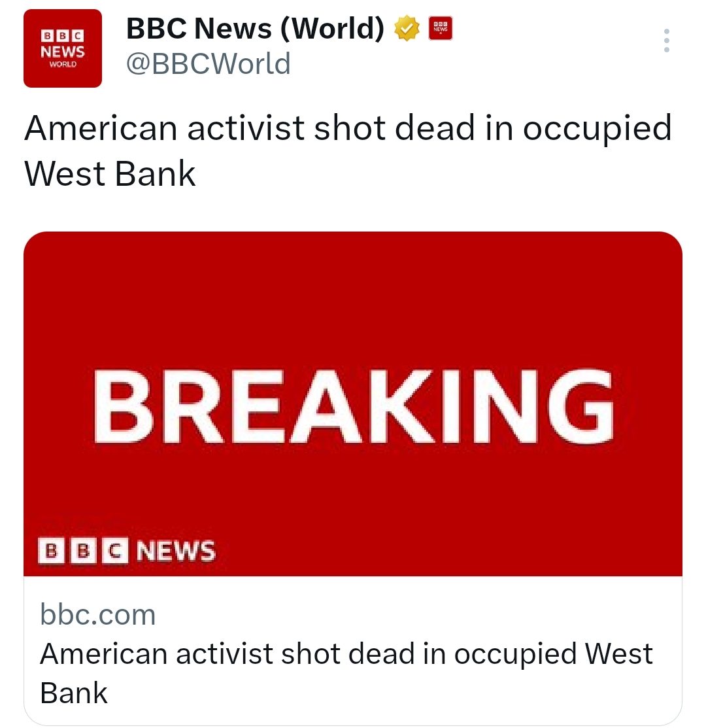
Task: Click the NEWS text in the card image logo
Action: [x=176, y=551]
